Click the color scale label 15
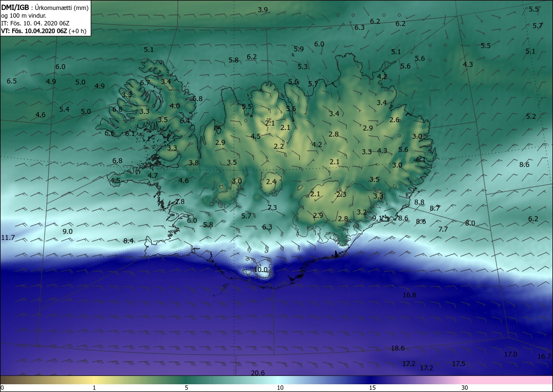 372,388
